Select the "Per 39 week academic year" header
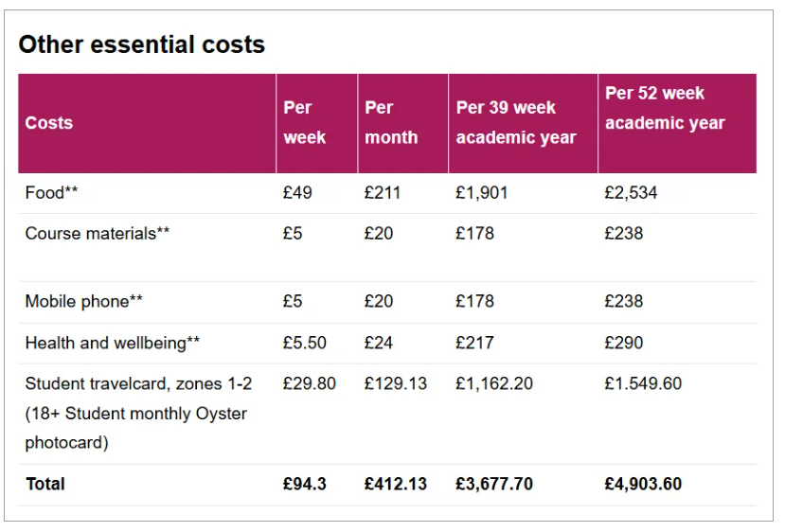785x532 pixels. [x=516, y=123]
